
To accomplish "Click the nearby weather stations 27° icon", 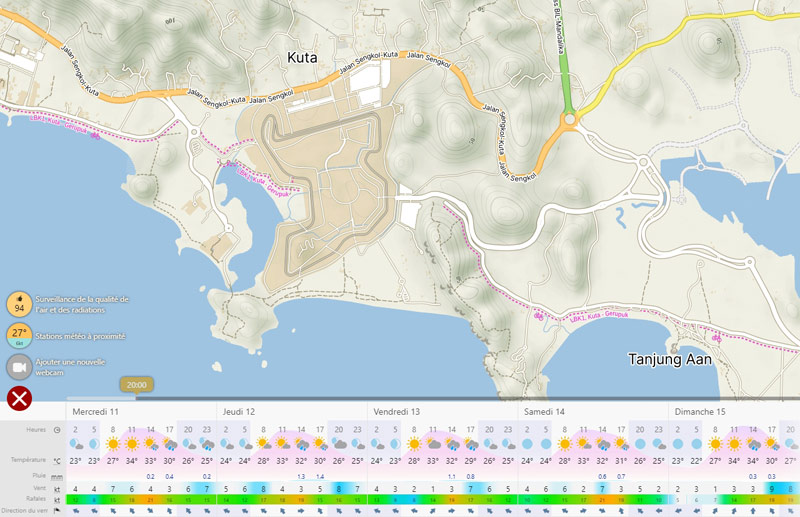I will click(19, 334).
